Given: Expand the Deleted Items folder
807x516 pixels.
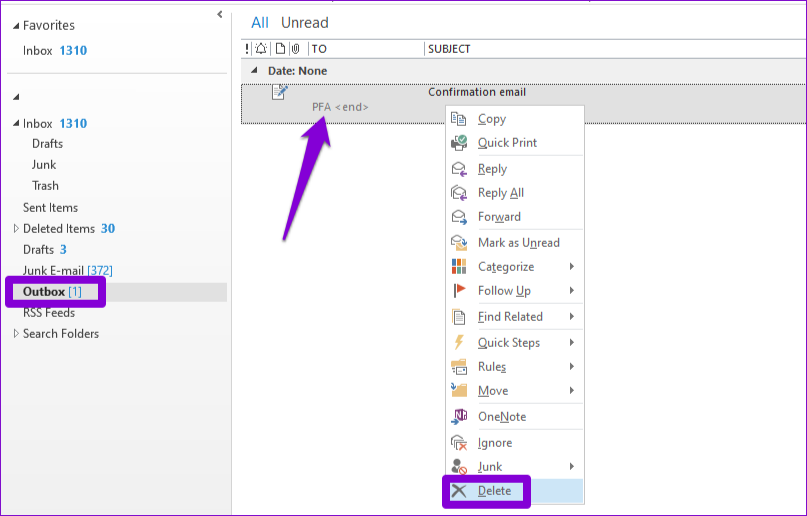Looking at the screenshot, I should point(16,228).
